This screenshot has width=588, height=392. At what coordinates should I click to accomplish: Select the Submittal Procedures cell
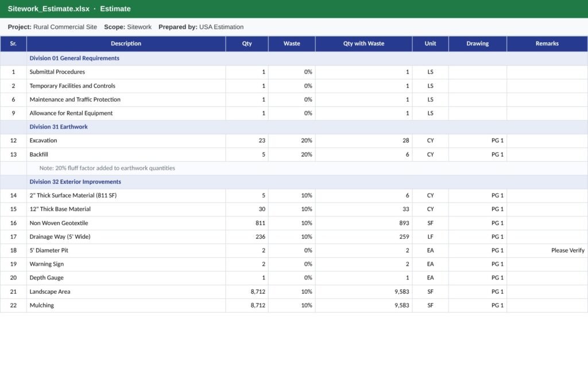[x=126, y=72]
